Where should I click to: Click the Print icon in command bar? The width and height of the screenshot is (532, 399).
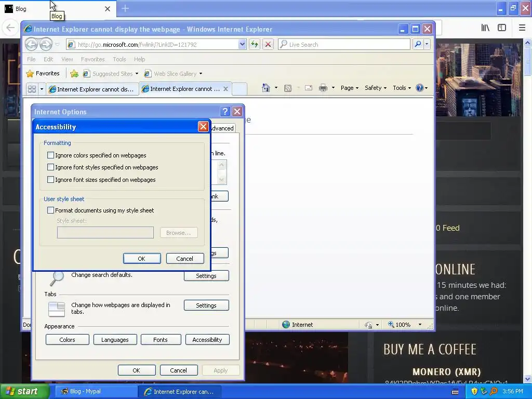(x=323, y=88)
